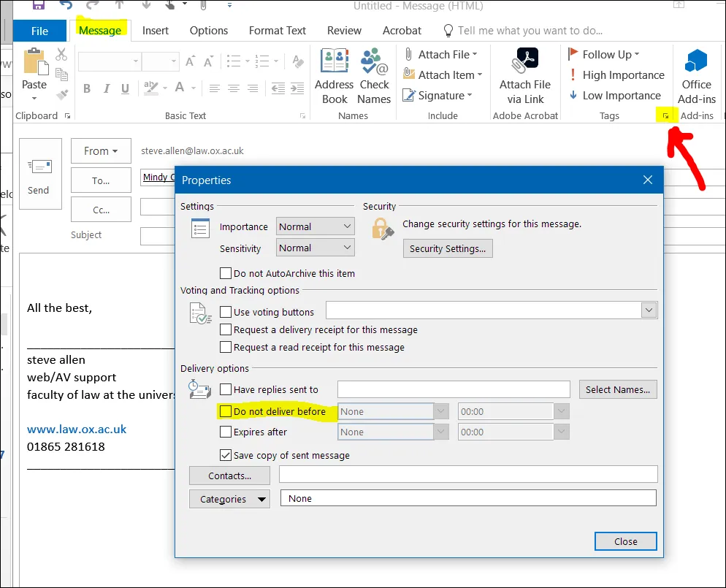Image resolution: width=726 pixels, height=588 pixels.
Task: Switch to the Options ribbon tab
Action: pyautogui.click(x=208, y=30)
